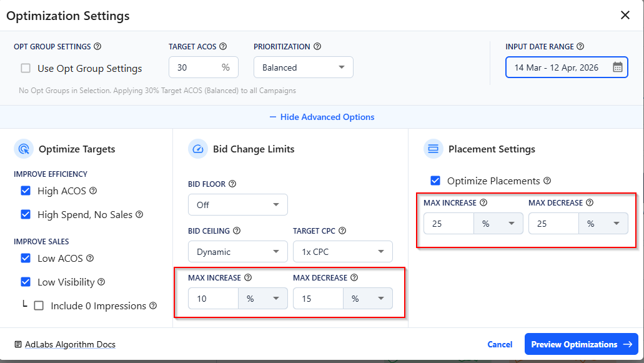Image resolution: width=644 pixels, height=363 pixels.
Task: Disable the Optimize Placements checkbox
Action: 435,181
